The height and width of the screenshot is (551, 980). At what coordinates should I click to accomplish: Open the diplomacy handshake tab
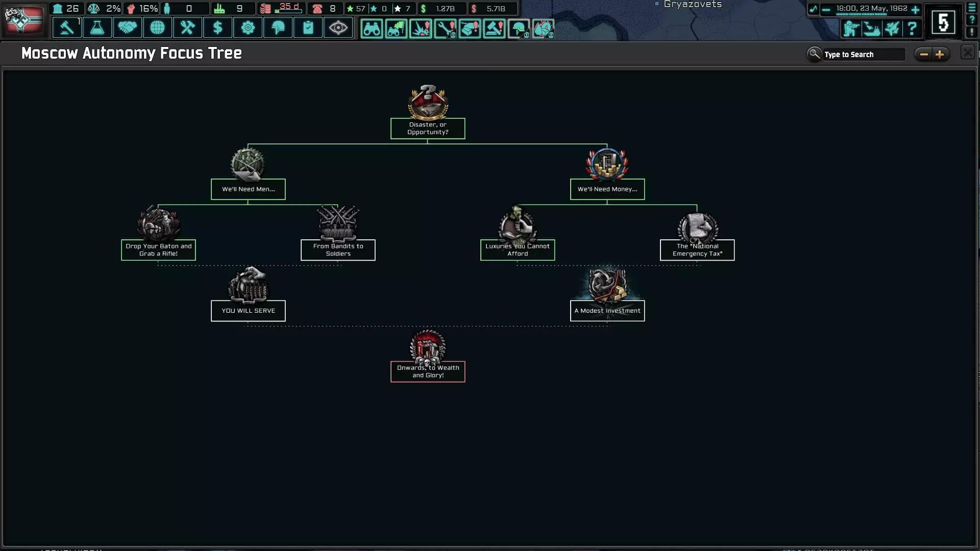127,28
